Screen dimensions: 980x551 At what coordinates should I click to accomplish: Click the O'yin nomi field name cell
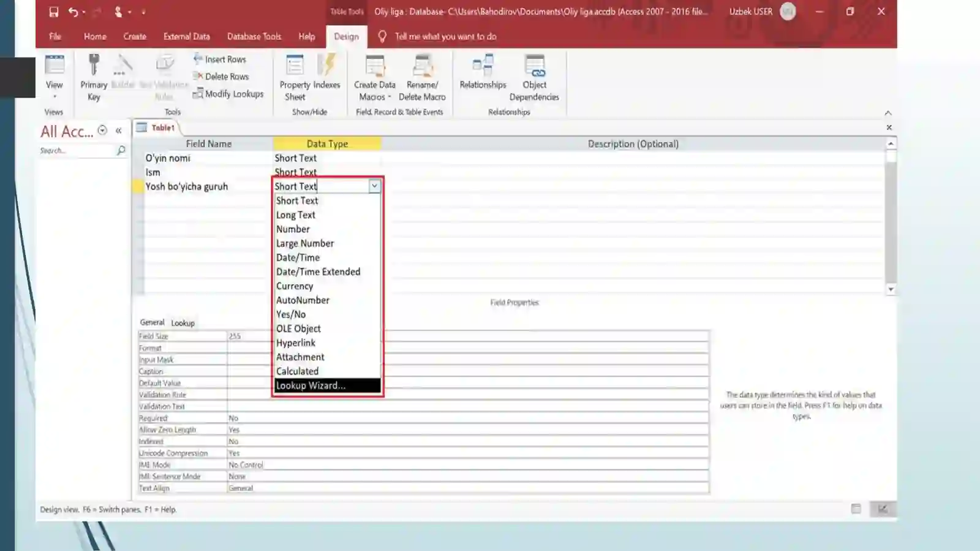[208, 158]
